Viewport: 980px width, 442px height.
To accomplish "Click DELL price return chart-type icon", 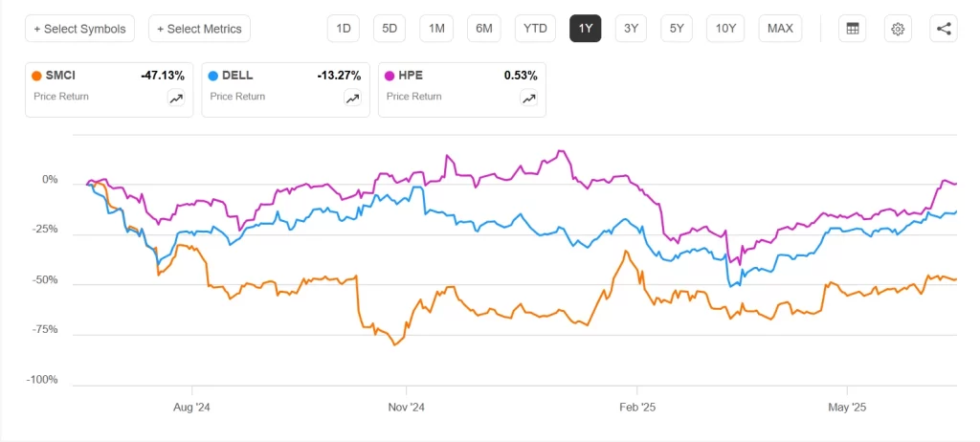I will (x=352, y=98).
